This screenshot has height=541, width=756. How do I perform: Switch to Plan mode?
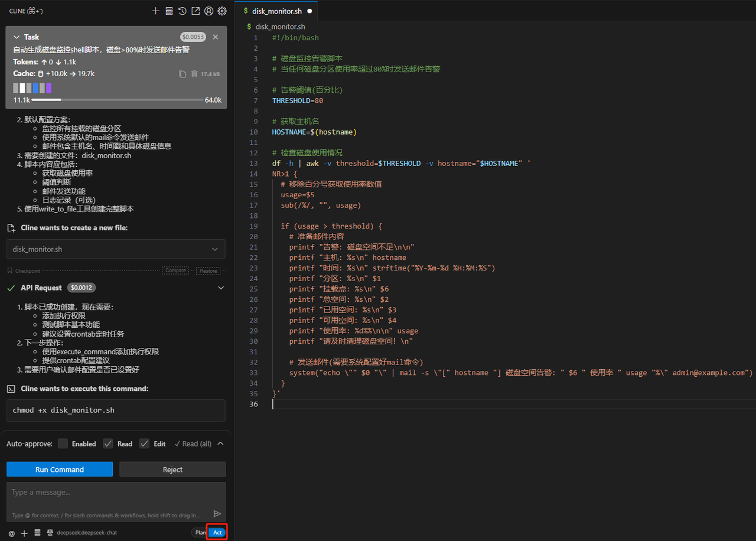point(200,533)
